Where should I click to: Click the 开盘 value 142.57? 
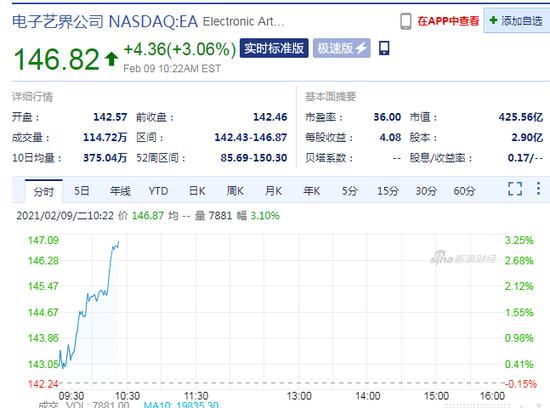pyautogui.click(x=110, y=117)
